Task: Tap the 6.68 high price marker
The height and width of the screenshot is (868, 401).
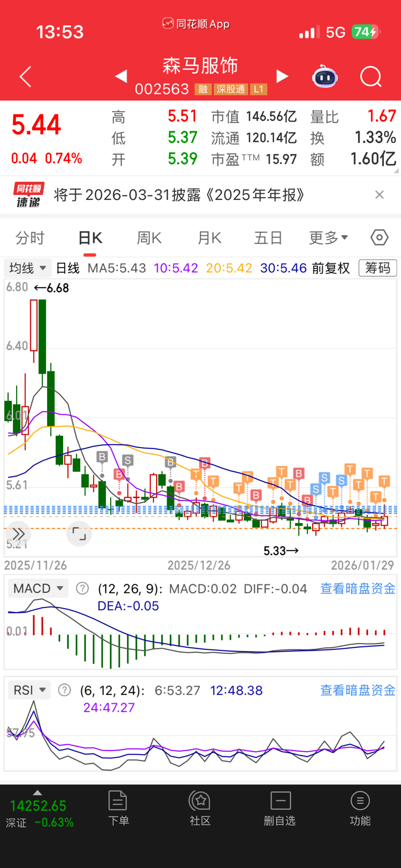Action: (51, 288)
